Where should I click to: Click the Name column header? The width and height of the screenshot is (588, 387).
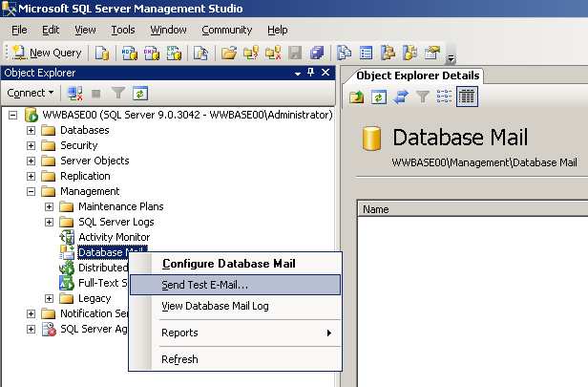click(472, 209)
